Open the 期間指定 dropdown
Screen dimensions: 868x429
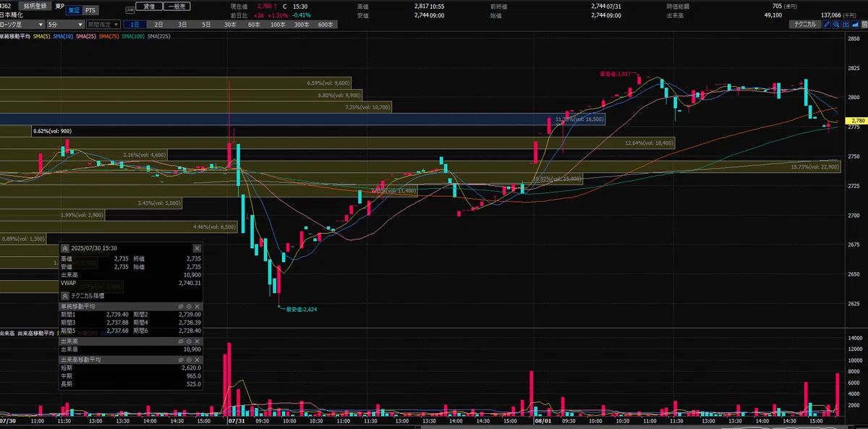tap(103, 25)
